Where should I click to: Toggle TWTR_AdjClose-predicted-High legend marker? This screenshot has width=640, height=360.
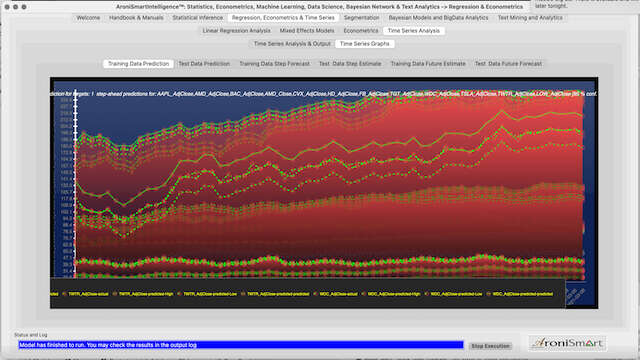point(115,294)
